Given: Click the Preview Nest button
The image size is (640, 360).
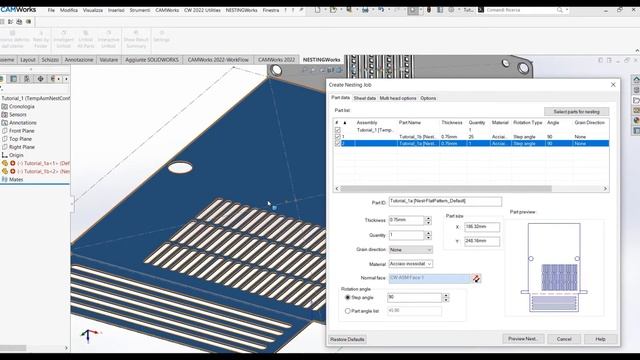Looking at the screenshot, I should [x=523, y=339].
